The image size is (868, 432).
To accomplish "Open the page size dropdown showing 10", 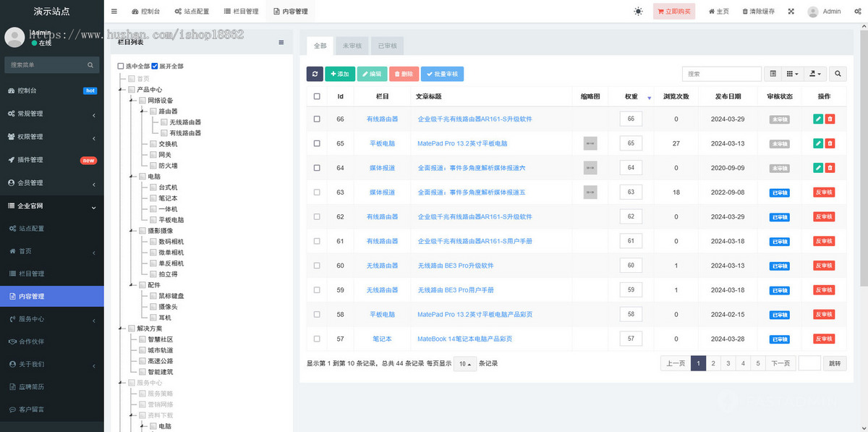I will (464, 364).
